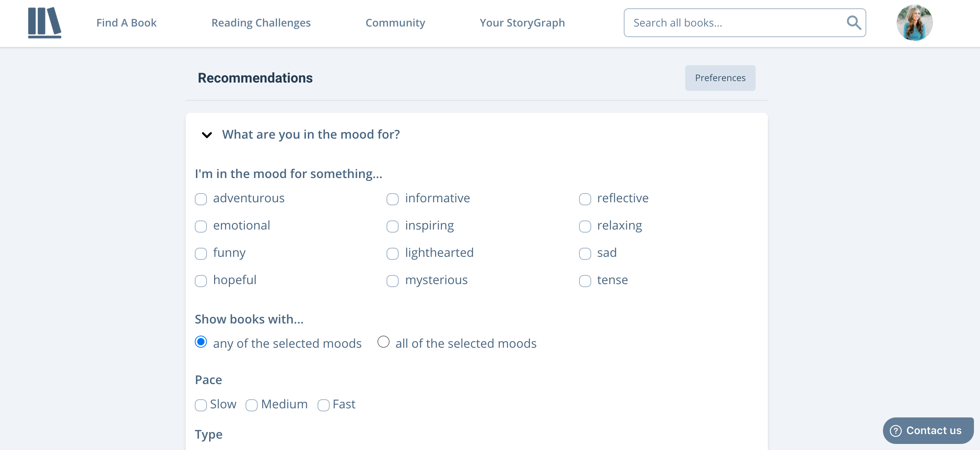Open Community menu
This screenshot has width=980, height=450.
click(395, 23)
